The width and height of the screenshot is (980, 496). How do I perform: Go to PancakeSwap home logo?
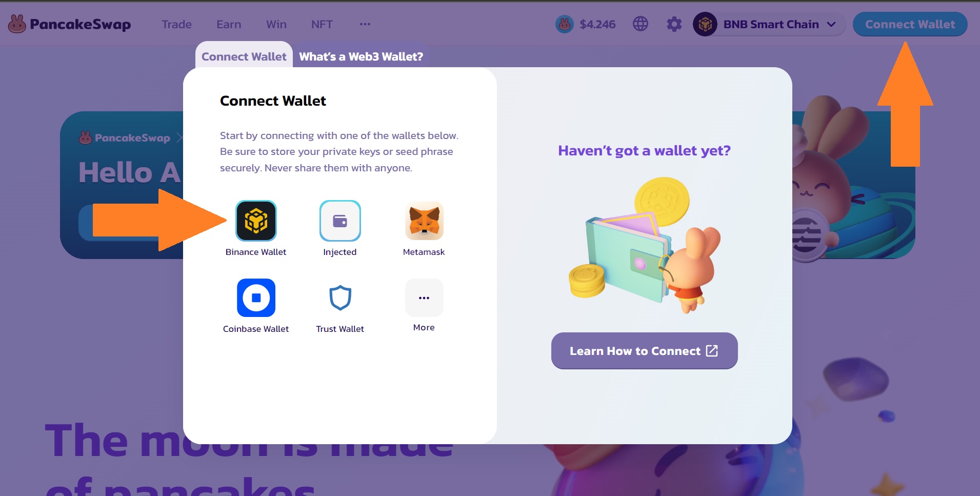69,24
